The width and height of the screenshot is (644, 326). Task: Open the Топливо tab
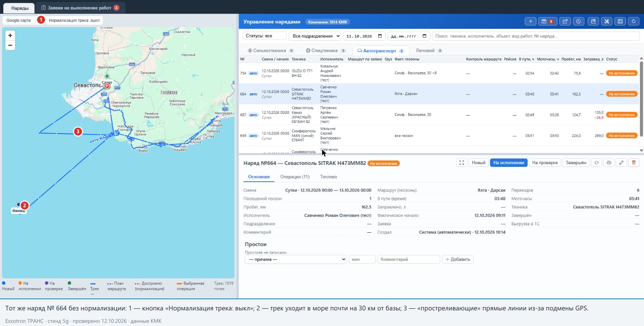coord(329,177)
